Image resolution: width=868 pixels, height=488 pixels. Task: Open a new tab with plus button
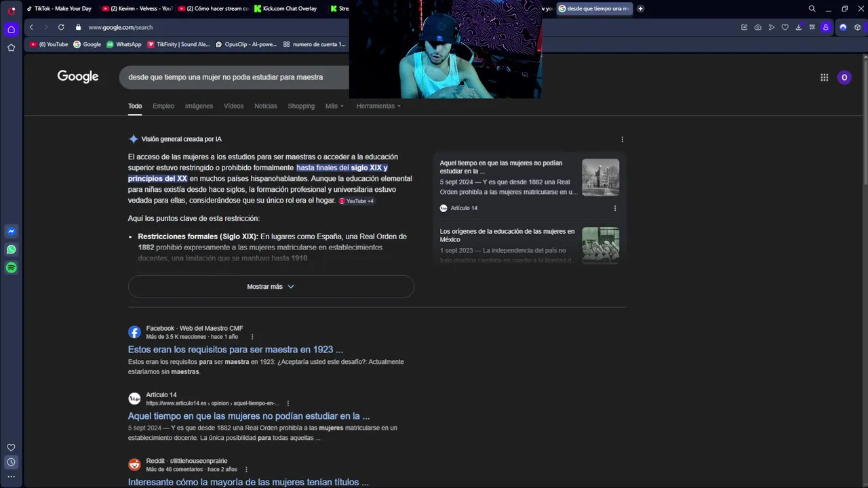641,9
